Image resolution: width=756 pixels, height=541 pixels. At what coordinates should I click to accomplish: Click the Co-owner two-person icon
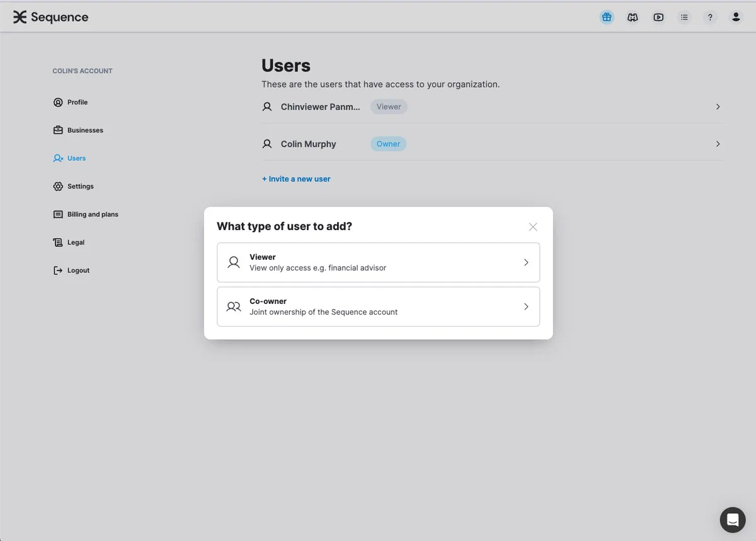[x=234, y=306]
